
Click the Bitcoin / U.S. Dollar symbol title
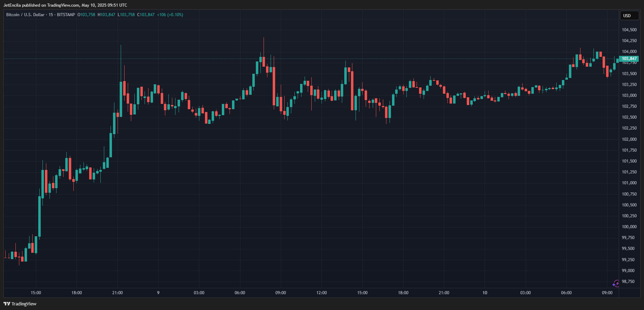pos(25,15)
